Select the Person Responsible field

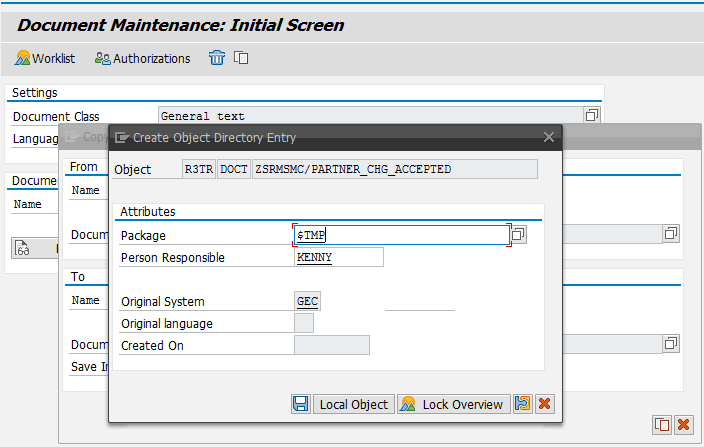coord(339,258)
